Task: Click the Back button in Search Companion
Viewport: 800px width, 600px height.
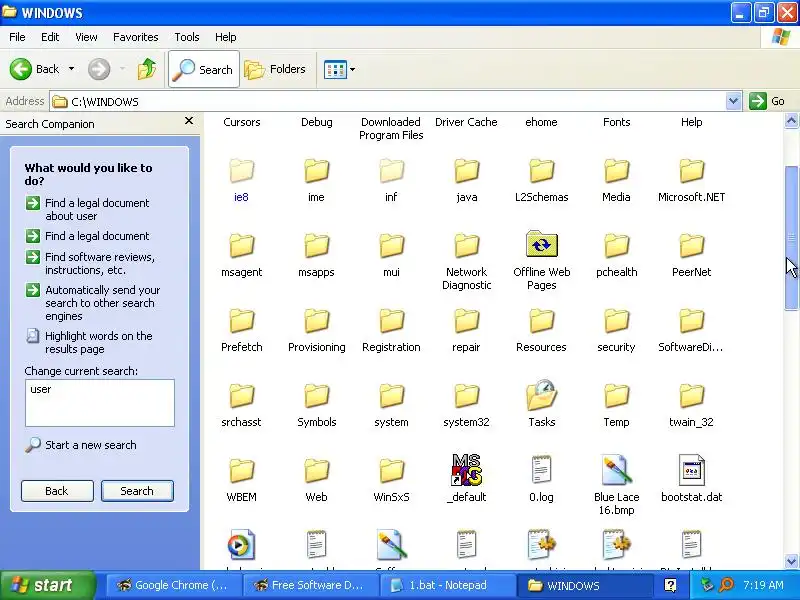Action: (x=57, y=491)
